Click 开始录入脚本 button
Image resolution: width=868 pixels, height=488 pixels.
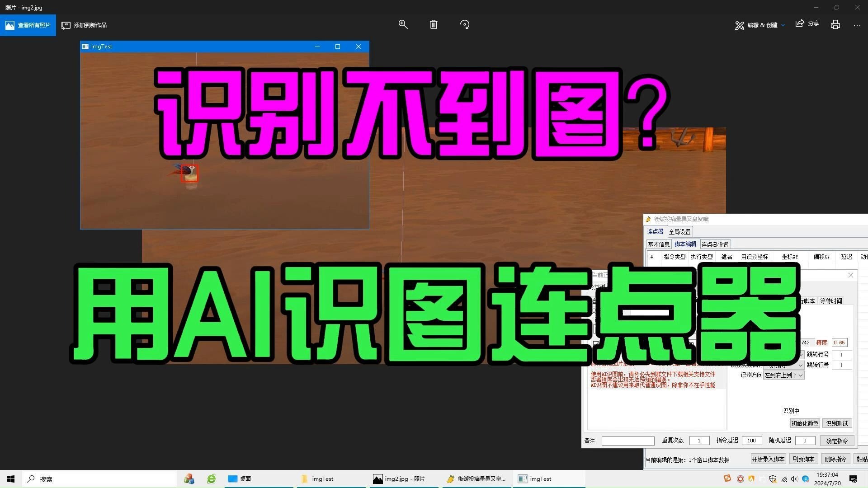pyautogui.click(x=768, y=459)
